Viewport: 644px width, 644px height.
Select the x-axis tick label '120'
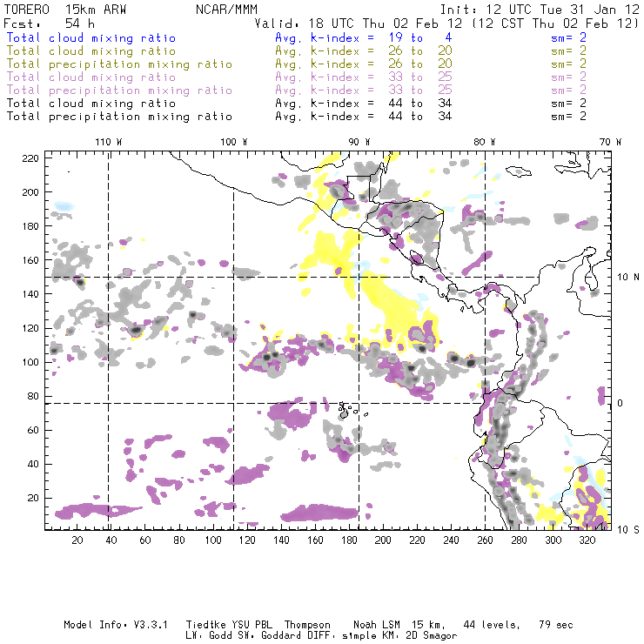pyautogui.click(x=247, y=540)
